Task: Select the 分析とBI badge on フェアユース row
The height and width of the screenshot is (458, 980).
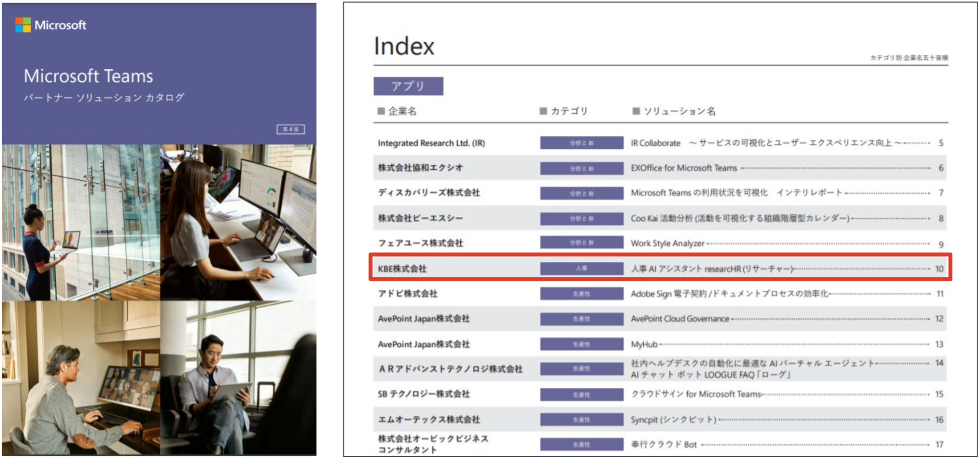Action: click(582, 243)
